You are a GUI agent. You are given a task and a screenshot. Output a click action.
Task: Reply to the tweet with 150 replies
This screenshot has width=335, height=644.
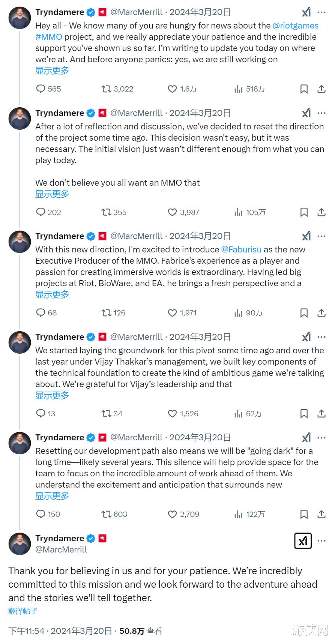pyautogui.click(x=41, y=514)
